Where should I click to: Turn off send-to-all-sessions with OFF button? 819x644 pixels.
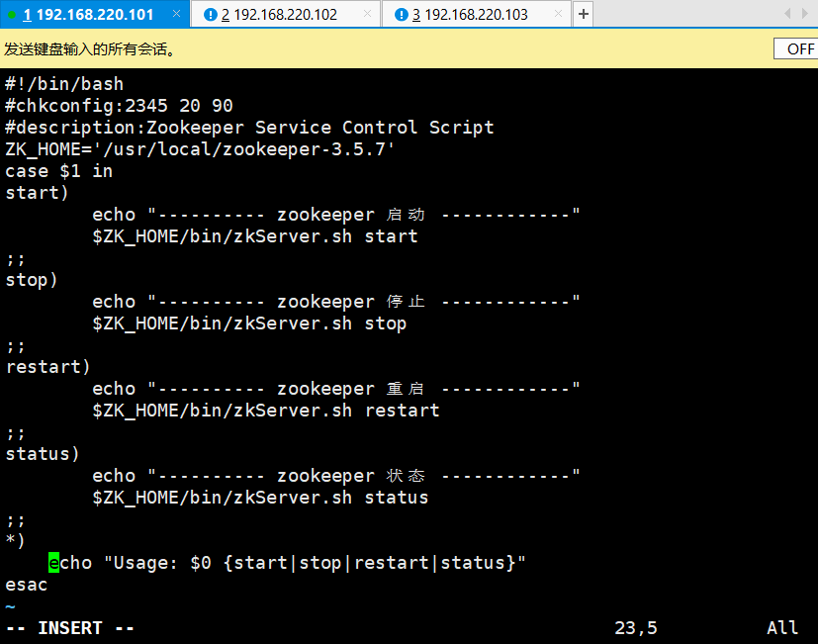(796, 49)
